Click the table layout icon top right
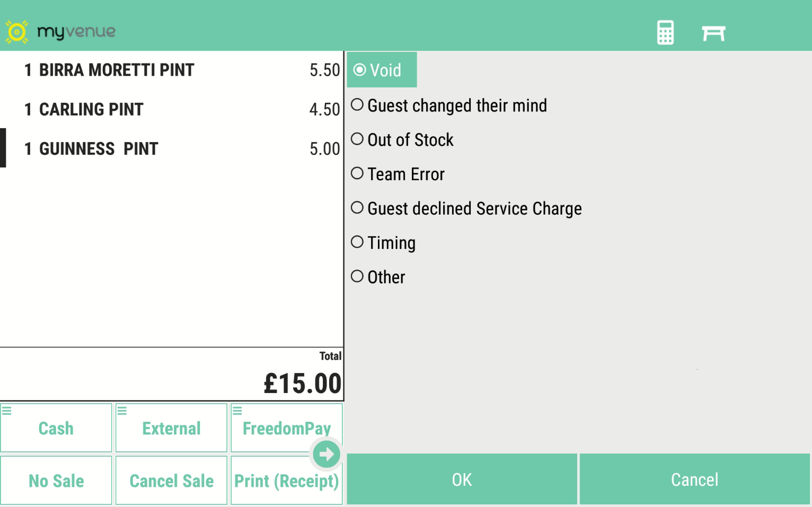 click(713, 32)
